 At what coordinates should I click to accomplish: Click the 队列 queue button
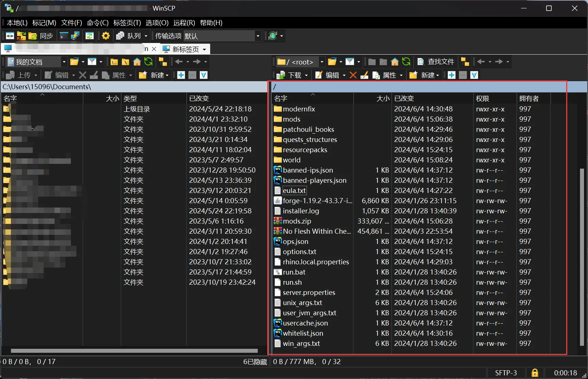click(128, 36)
